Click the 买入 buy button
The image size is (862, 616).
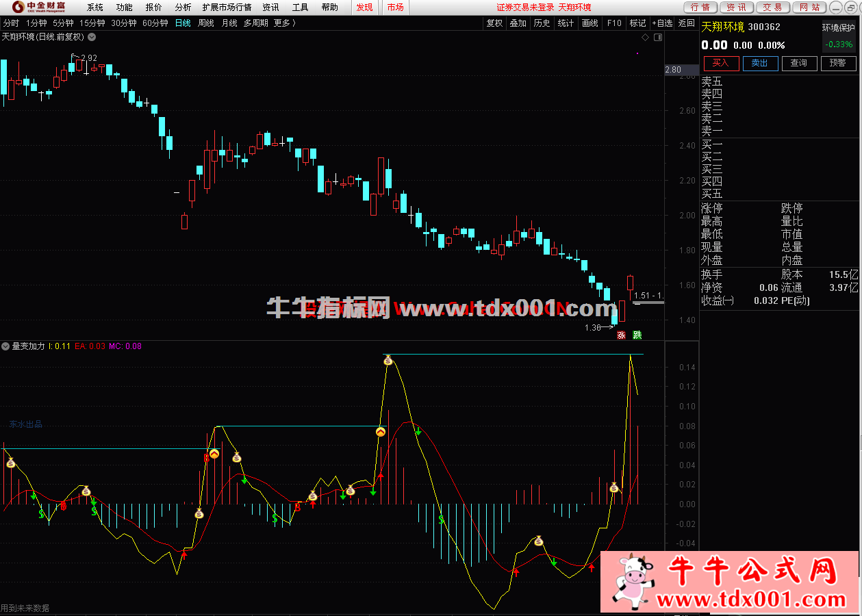pyautogui.click(x=721, y=63)
